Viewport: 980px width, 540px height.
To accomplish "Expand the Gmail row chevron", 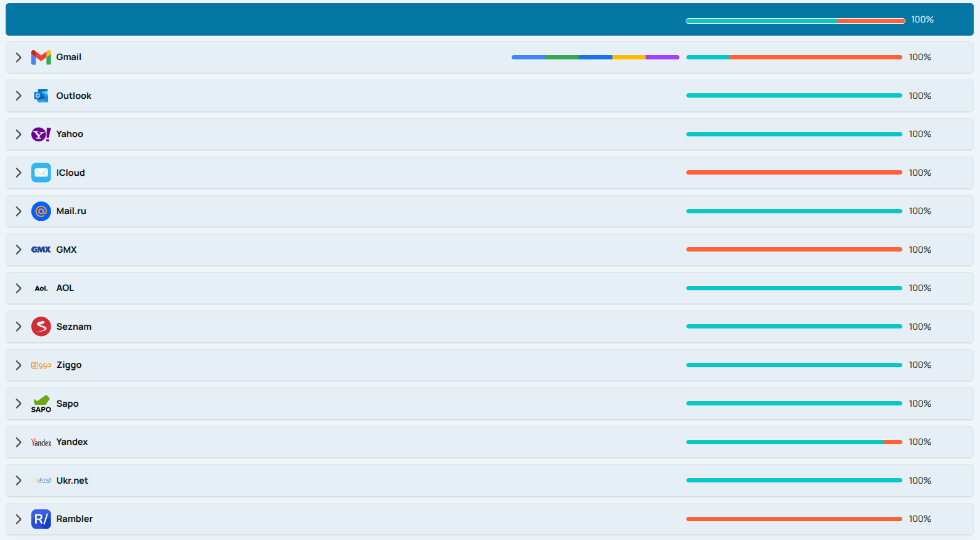I will click(19, 57).
